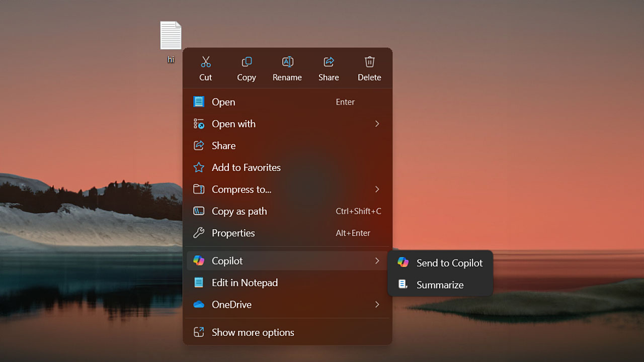This screenshot has height=362, width=644.
Task: Click the Delete trash icon
Action: coord(369,62)
